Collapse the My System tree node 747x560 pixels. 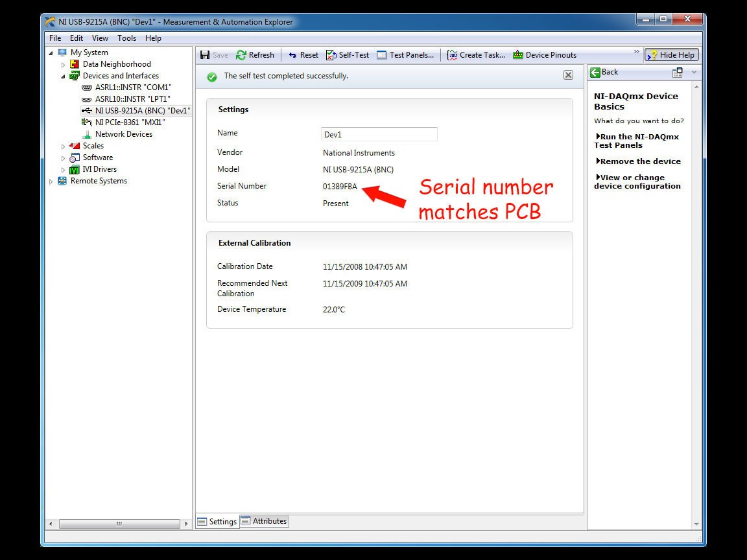51,53
